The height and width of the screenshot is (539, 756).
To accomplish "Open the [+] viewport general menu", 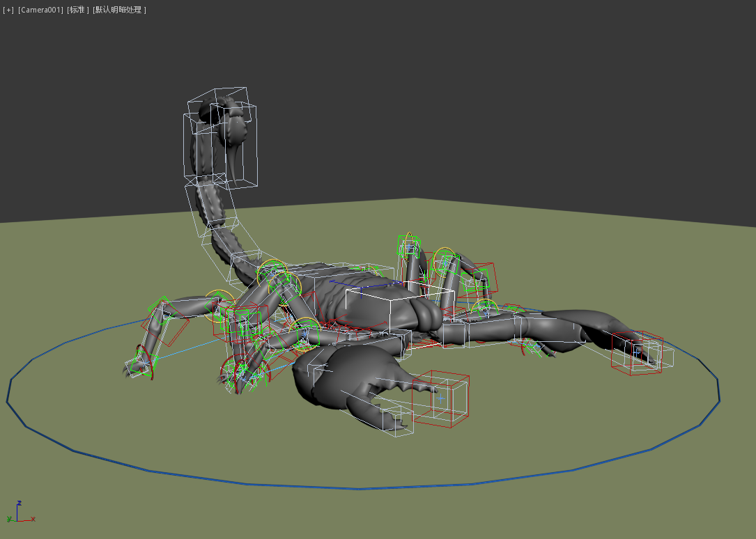I will point(8,10).
